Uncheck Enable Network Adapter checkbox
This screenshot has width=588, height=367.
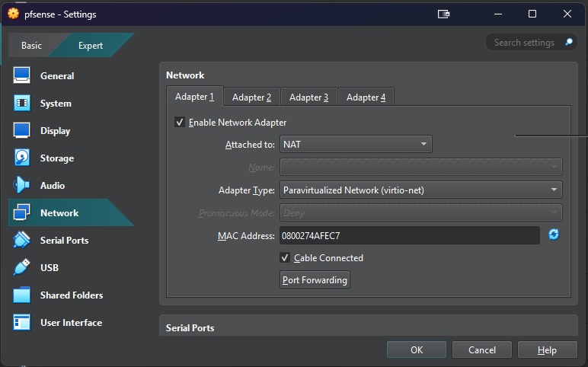click(180, 123)
